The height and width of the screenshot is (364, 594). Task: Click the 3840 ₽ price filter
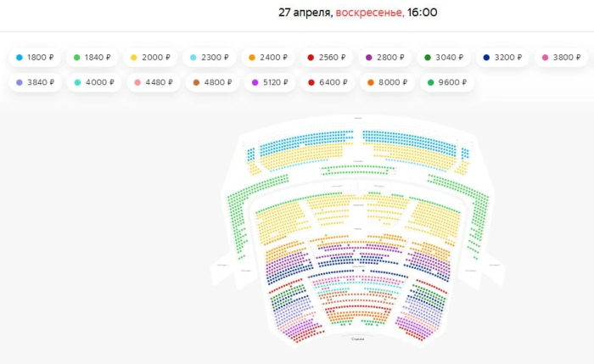36,82
